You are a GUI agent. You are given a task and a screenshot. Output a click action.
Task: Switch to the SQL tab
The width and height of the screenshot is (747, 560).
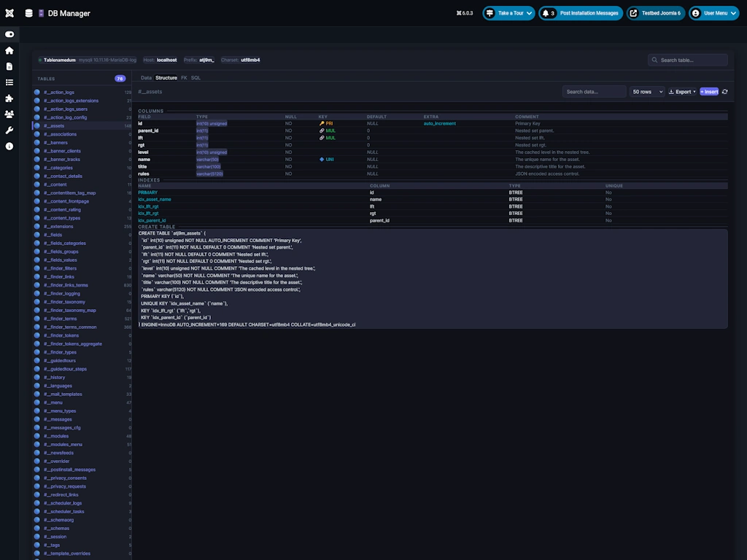pos(196,77)
